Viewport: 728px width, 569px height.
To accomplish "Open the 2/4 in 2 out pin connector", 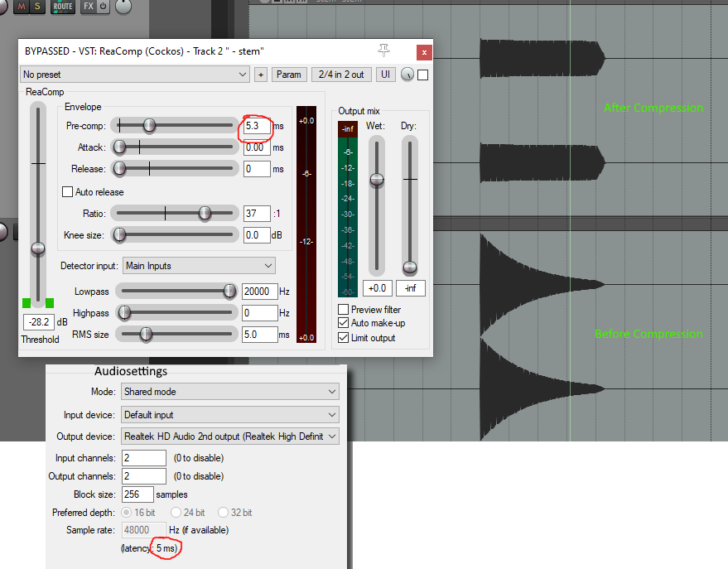I will [341, 75].
